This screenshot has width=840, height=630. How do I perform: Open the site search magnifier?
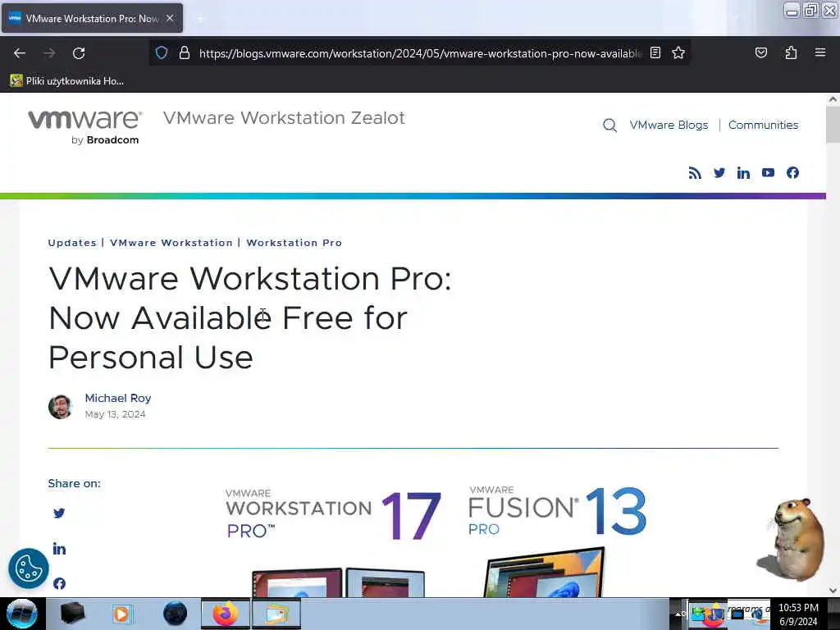609,126
